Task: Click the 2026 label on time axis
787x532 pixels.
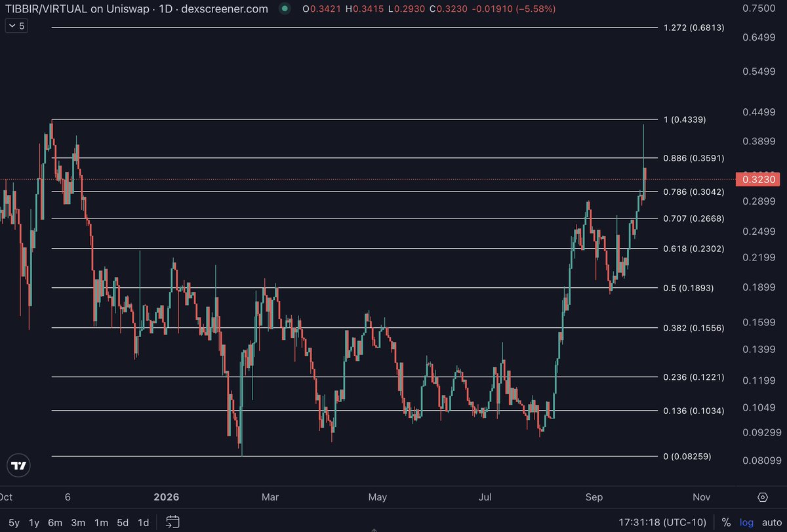Action: 165,497
